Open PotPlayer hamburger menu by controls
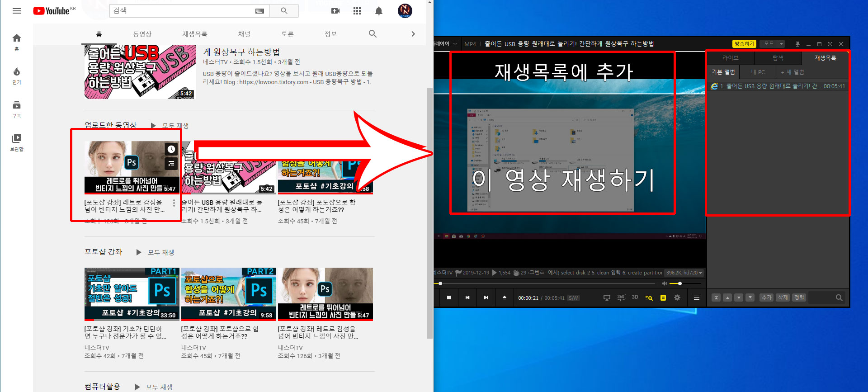 [697, 298]
